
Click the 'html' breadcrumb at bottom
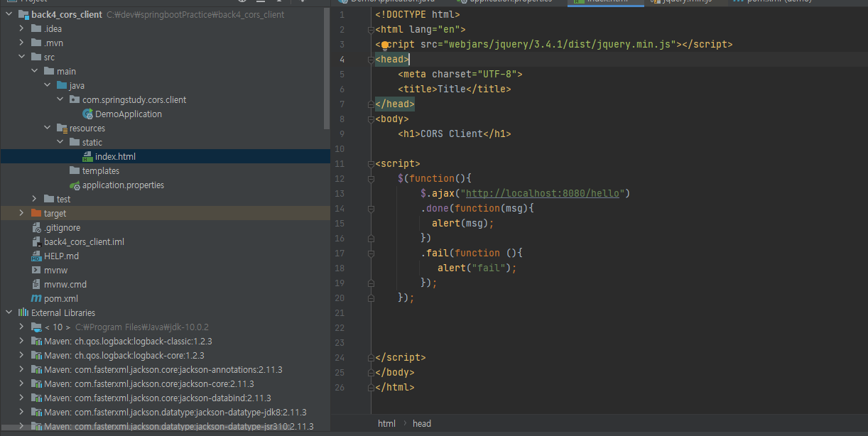point(386,423)
